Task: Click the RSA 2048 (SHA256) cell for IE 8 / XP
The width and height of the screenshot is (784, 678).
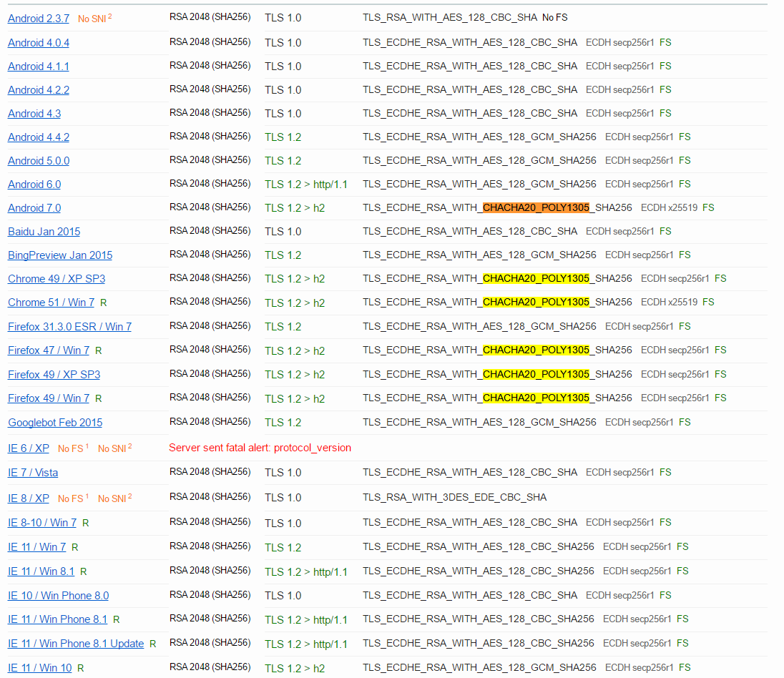Action: (210, 496)
